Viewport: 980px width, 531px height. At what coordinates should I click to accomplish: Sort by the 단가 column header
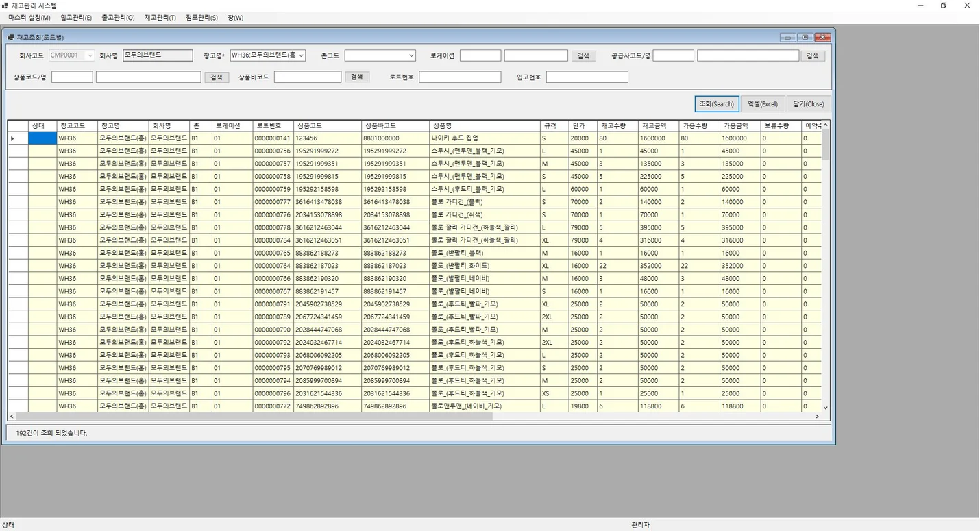[x=583, y=126]
